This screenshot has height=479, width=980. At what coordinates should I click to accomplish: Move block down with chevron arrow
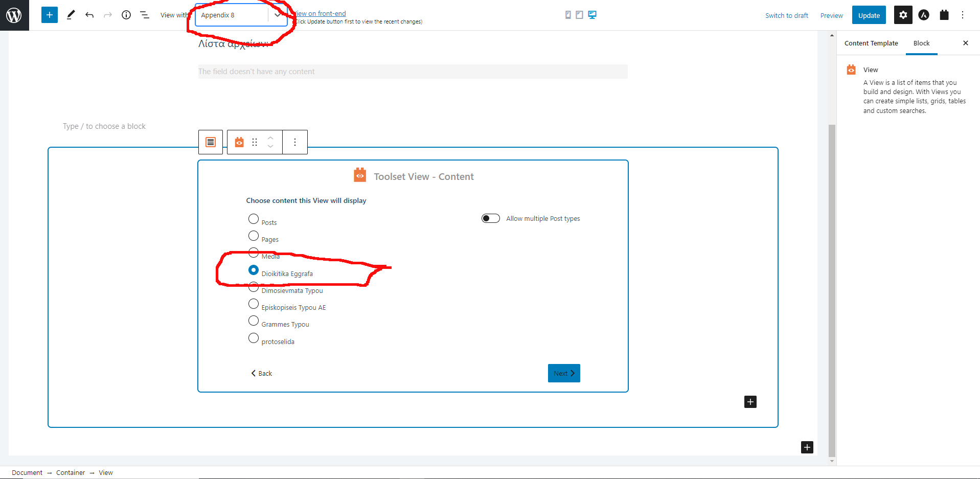(x=270, y=147)
